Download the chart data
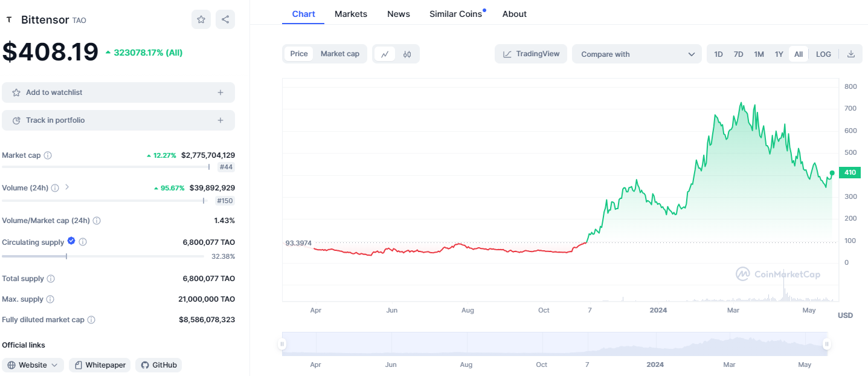 (851, 54)
